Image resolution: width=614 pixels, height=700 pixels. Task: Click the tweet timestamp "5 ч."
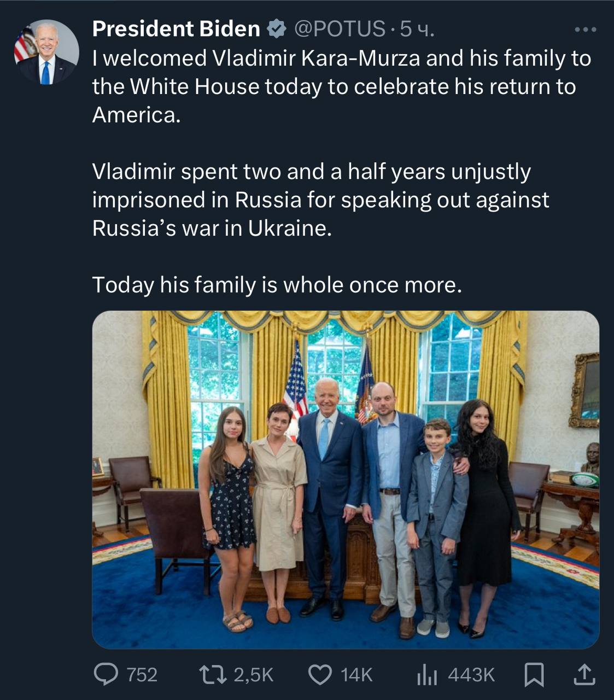(417, 29)
